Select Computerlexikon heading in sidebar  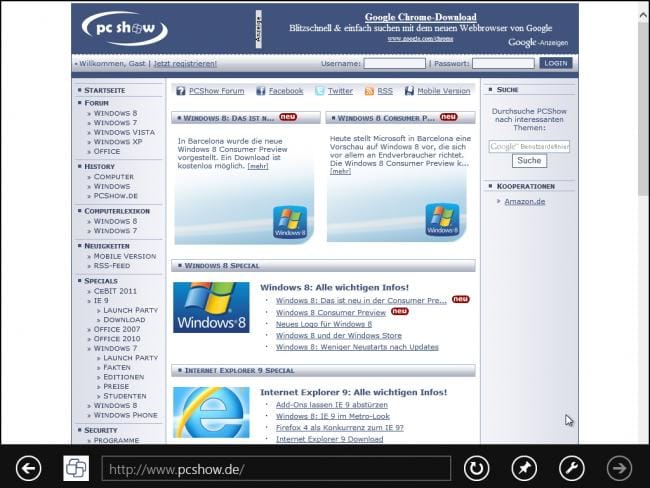coord(117,211)
